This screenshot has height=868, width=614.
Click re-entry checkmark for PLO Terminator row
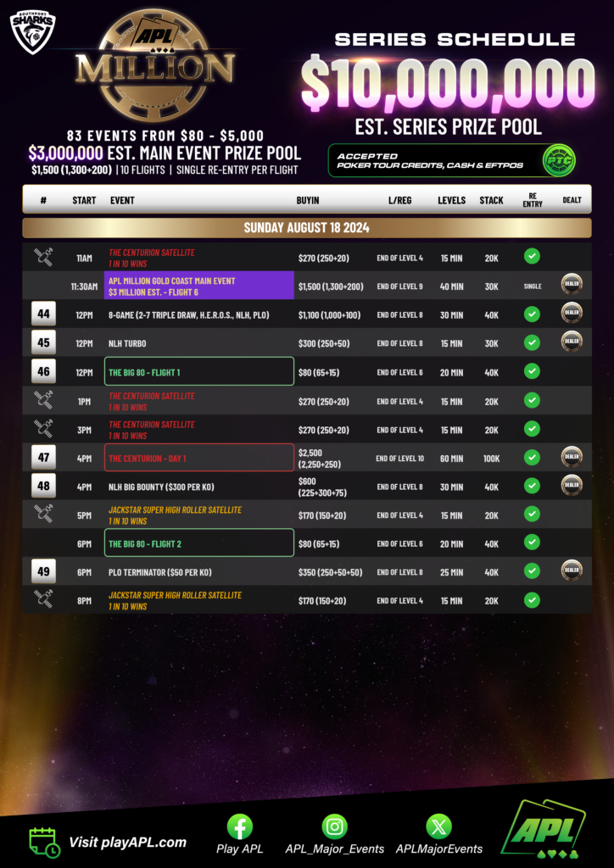(x=532, y=571)
